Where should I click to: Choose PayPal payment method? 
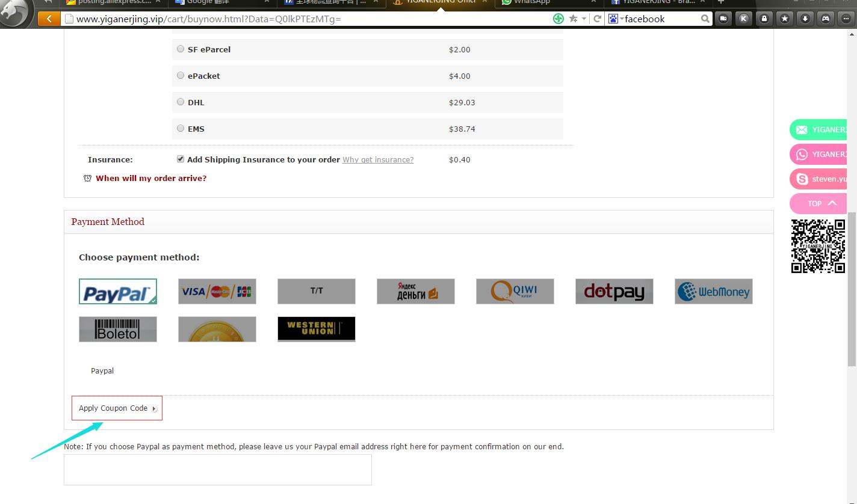pyautogui.click(x=118, y=291)
